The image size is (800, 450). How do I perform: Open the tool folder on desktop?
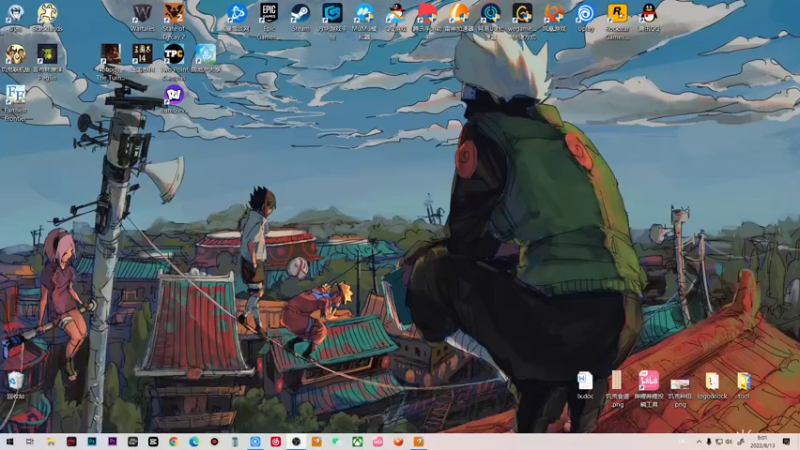coord(743,385)
